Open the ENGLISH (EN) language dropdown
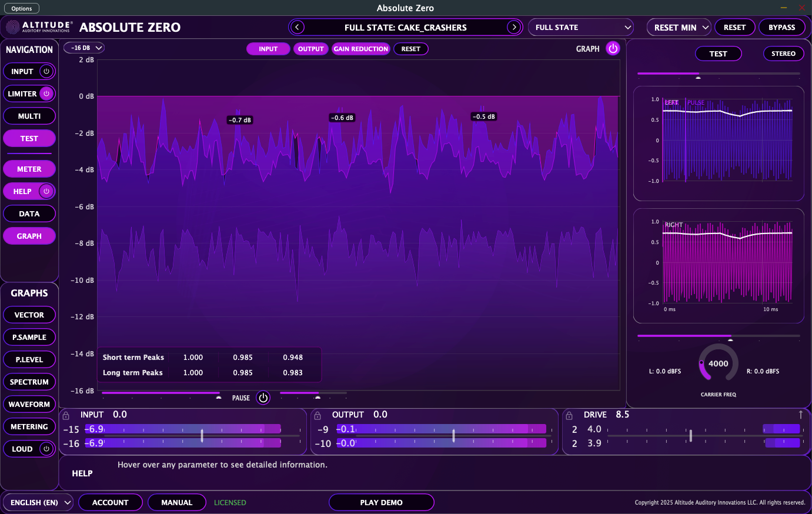 click(x=38, y=502)
